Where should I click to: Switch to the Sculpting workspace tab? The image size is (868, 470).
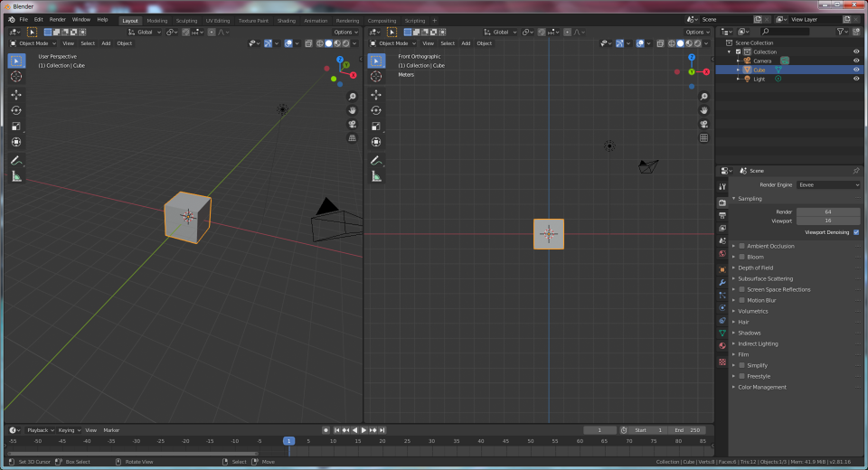(186, 20)
